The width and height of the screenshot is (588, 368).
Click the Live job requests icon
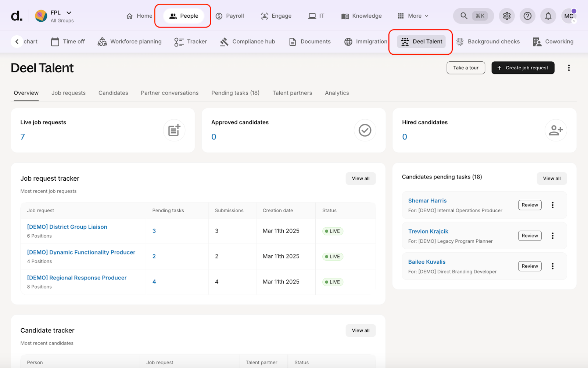tap(174, 130)
